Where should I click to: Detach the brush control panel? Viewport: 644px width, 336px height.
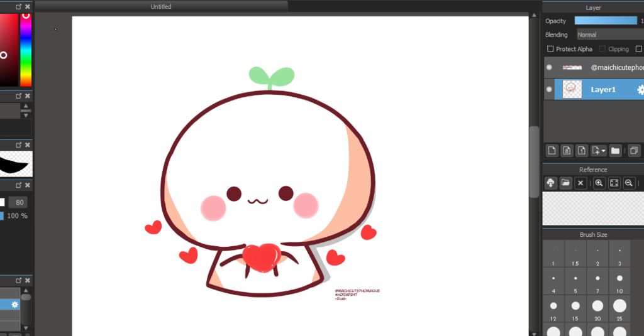pyautogui.click(x=18, y=185)
